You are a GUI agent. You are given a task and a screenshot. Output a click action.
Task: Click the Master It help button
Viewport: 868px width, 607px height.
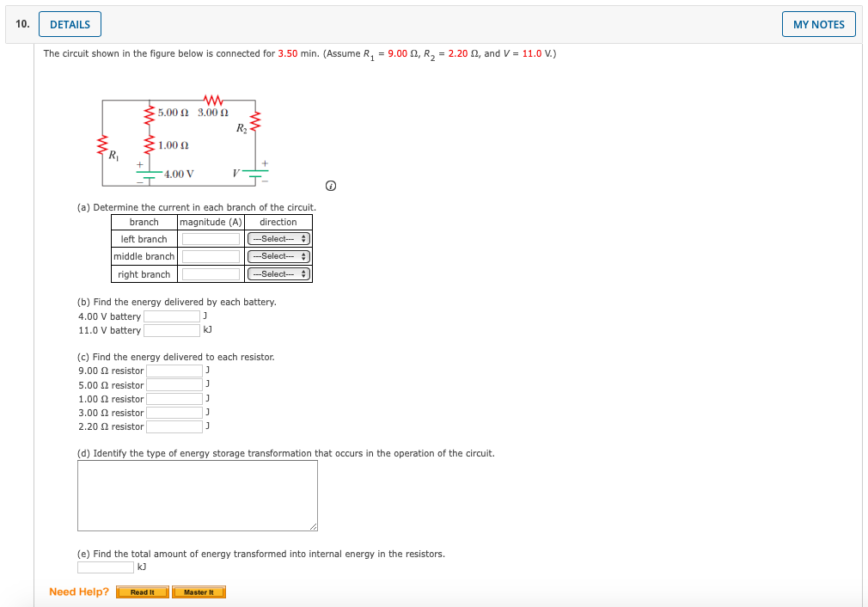[x=199, y=592]
